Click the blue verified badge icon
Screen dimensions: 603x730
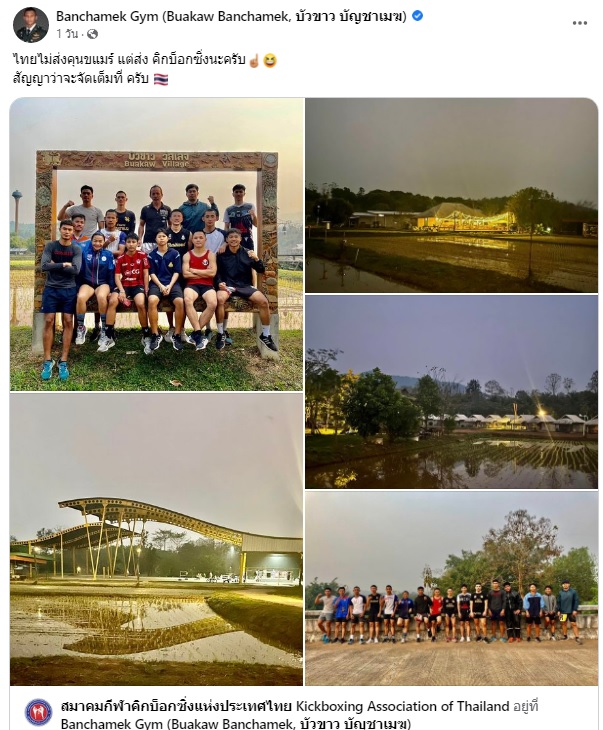pos(418,16)
